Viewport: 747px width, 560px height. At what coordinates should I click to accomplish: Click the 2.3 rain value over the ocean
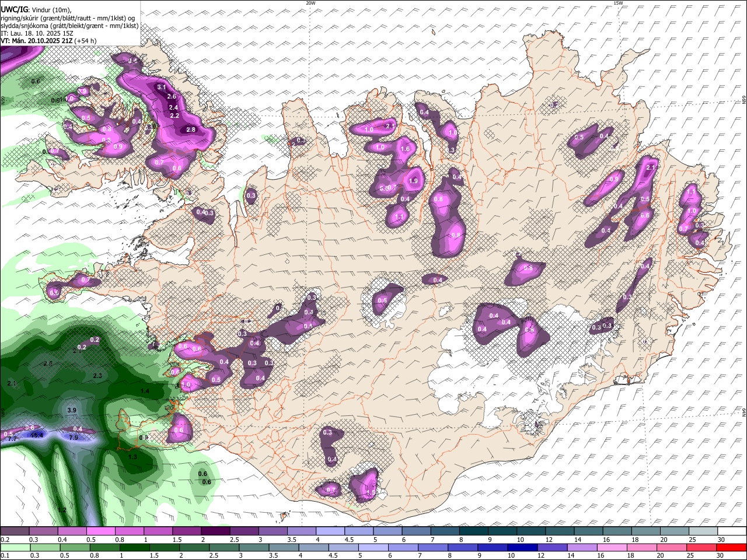click(97, 376)
